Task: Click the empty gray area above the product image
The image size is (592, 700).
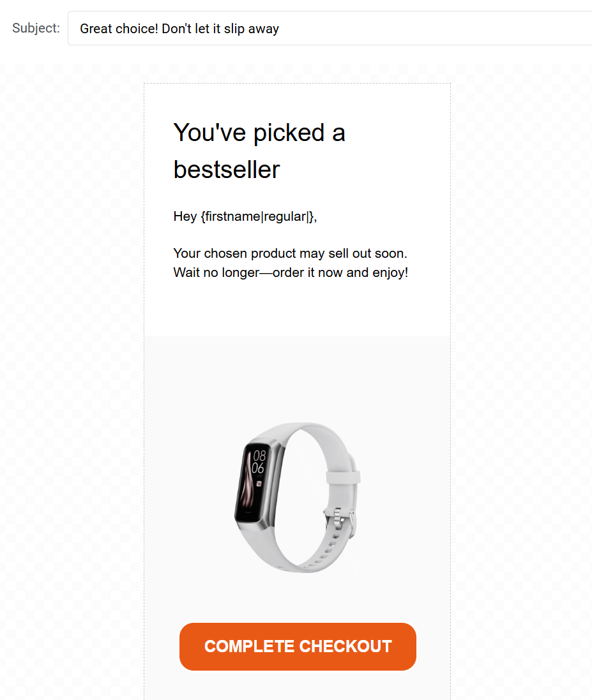Action: tap(297, 377)
